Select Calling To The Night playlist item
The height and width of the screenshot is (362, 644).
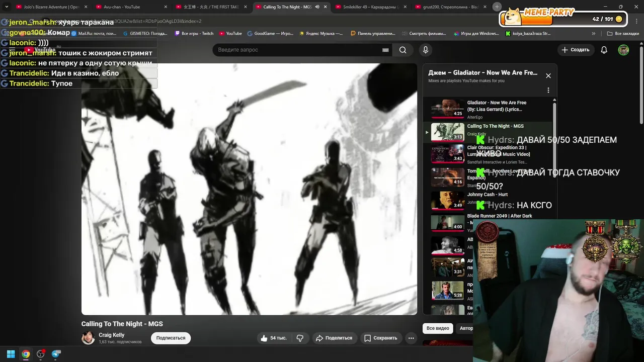pos(488,132)
